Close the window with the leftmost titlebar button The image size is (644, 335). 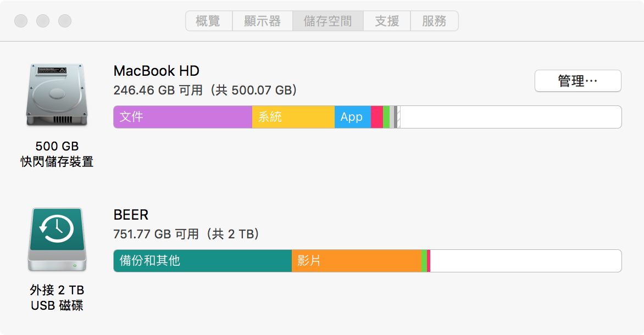21,21
